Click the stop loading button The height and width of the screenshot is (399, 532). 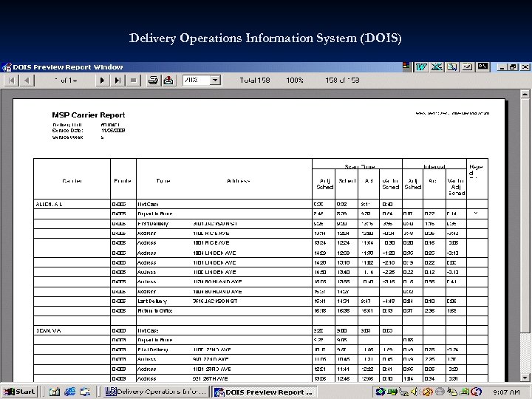click(133, 81)
